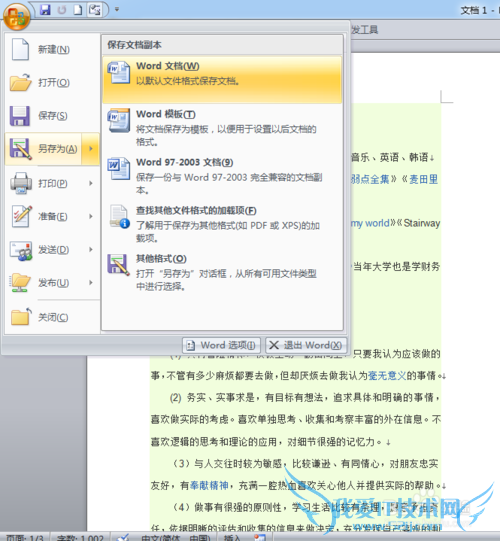Viewport: 500px width, 541px height.
Task: Click the blank new-document icon in Quick Access Toolbar
Action: pyautogui.click(x=78, y=10)
